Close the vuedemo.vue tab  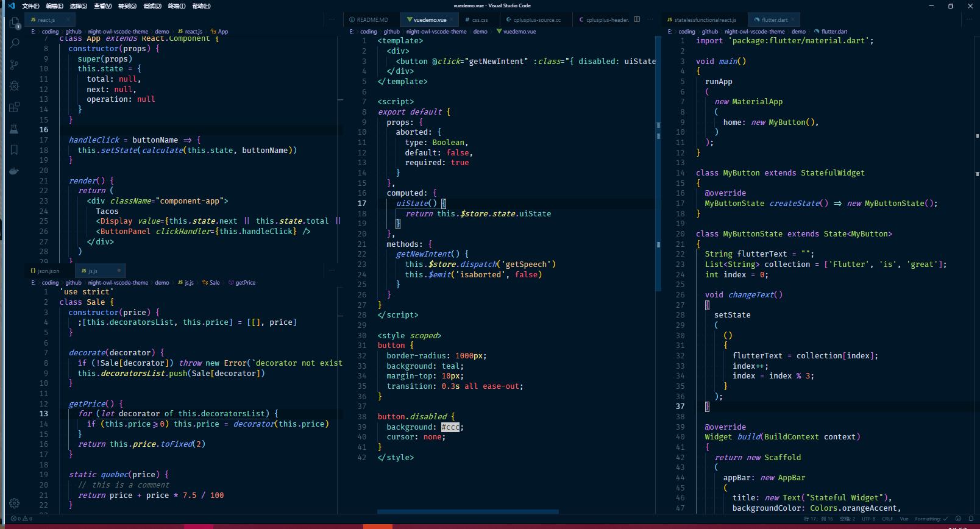pos(453,20)
